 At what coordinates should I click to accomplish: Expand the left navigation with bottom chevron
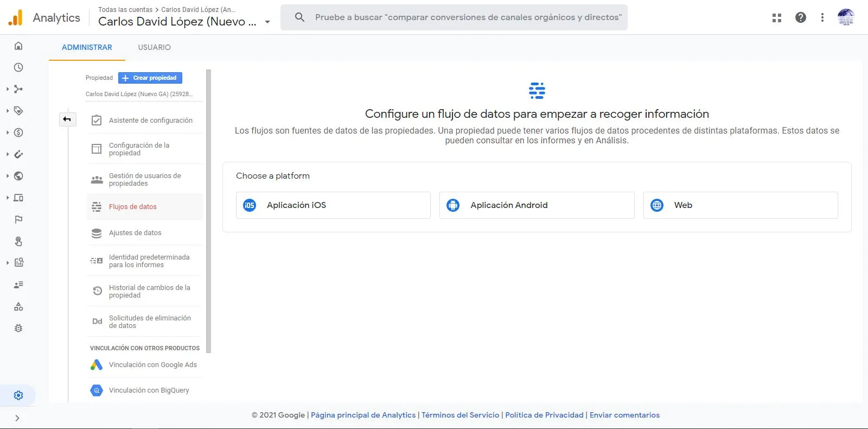pyautogui.click(x=17, y=418)
